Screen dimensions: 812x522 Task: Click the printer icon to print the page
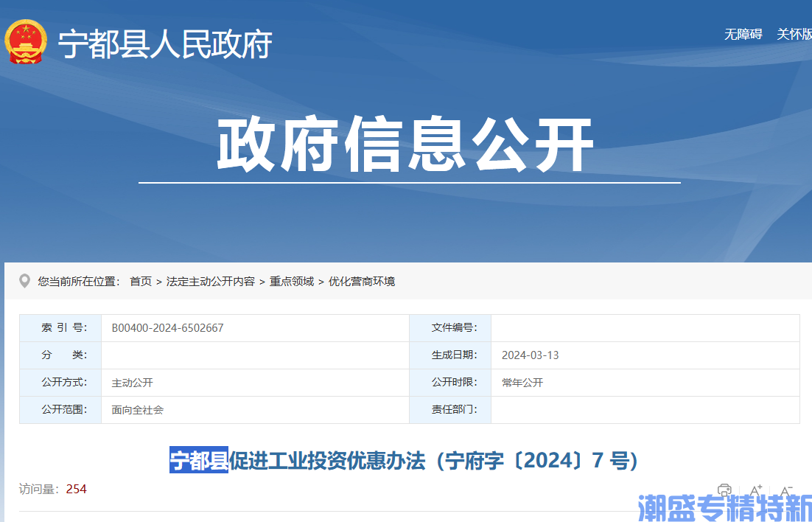[x=725, y=488]
